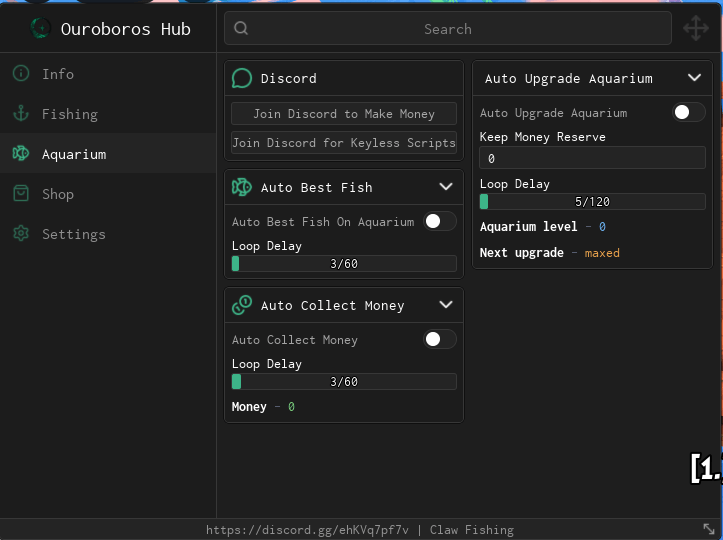723x540 pixels.
Task: Click the Discord section header label
Action: (x=289, y=78)
